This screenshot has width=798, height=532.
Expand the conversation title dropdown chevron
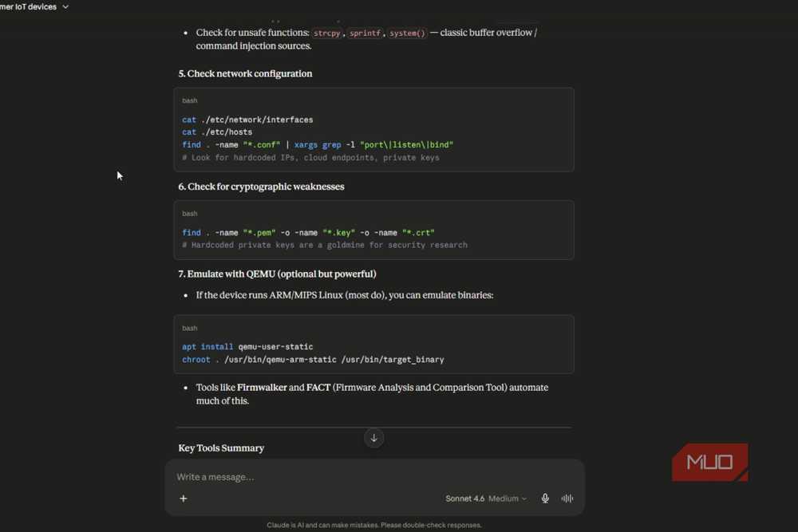point(65,7)
